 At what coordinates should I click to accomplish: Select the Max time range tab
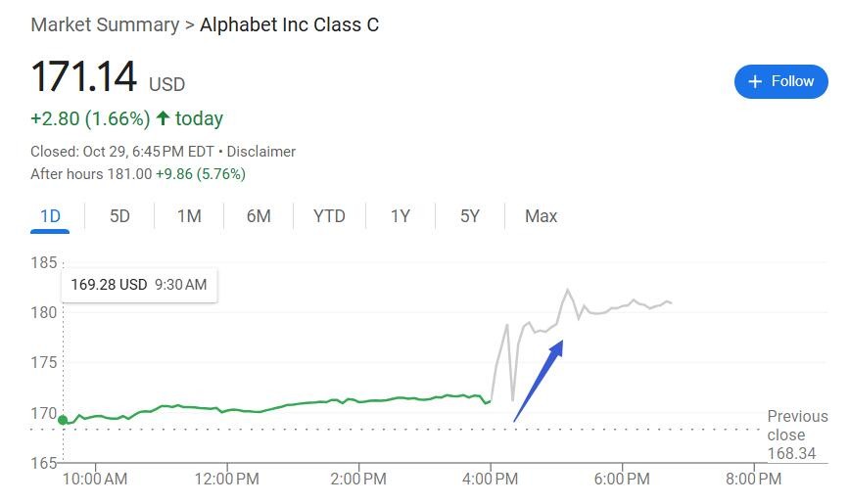541,216
